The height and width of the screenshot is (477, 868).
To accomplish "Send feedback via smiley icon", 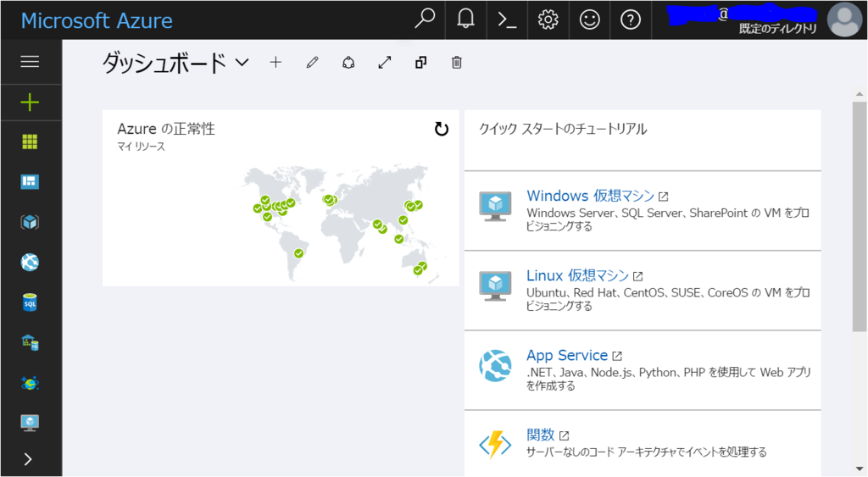I will click(590, 20).
